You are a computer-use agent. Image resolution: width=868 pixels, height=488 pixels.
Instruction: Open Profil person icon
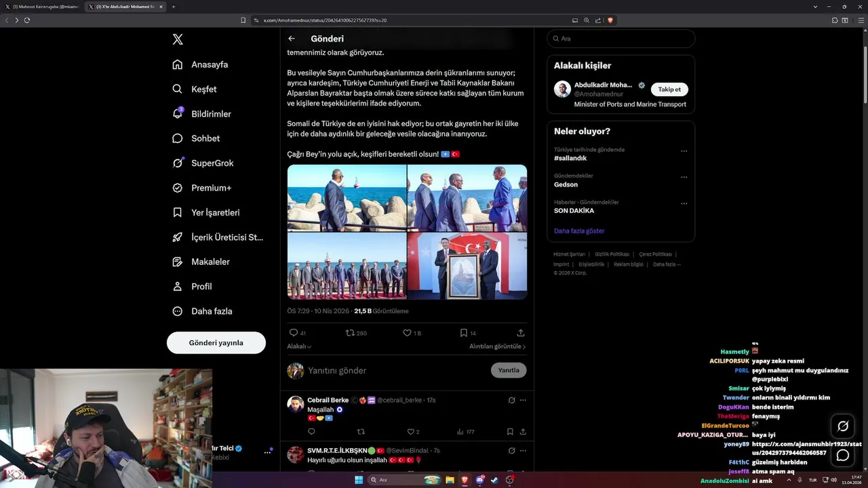pyautogui.click(x=178, y=286)
